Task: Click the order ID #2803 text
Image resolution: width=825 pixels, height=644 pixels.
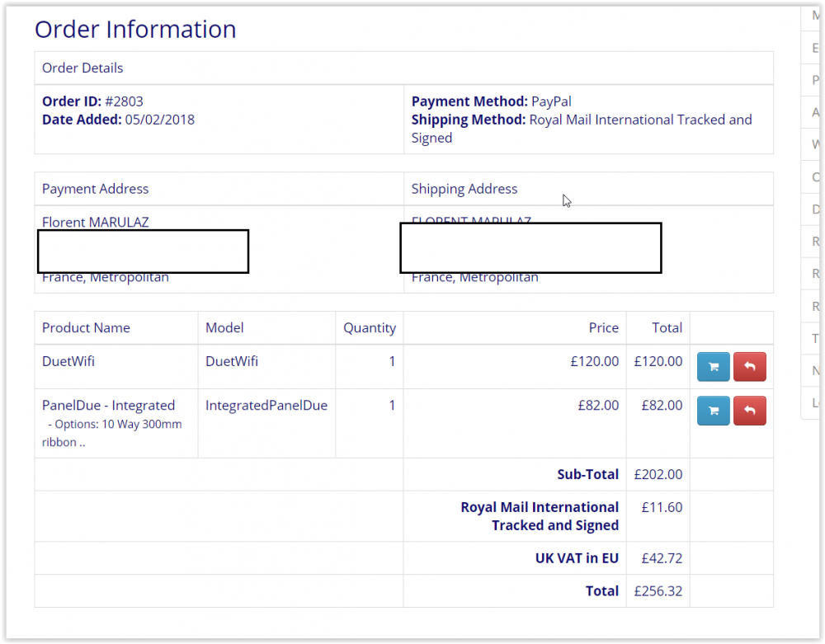Action: click(x=124, y=101)
